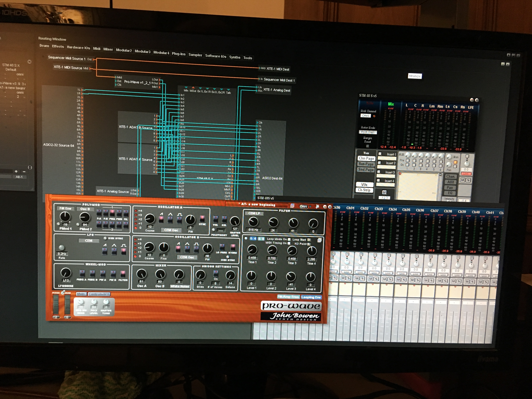Select LFO triangle wave switch
This screenshot has height=399, width=532.
[x=114, y=251]
